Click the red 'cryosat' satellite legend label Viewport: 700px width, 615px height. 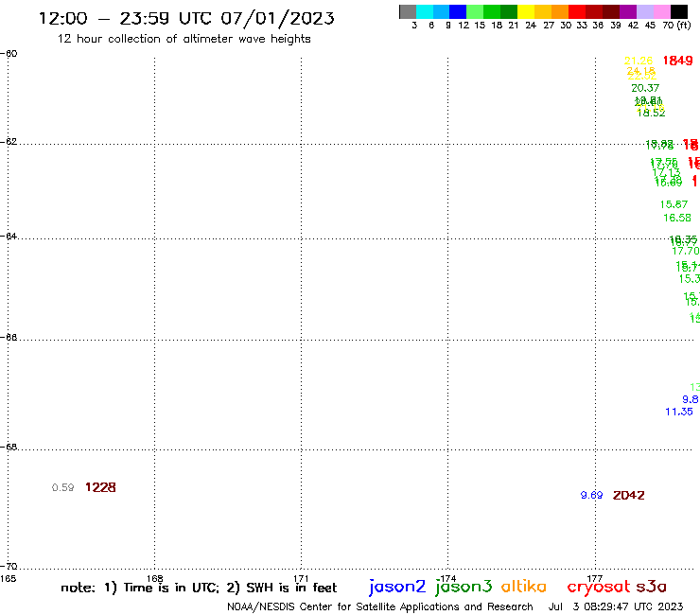click(599, 587)
